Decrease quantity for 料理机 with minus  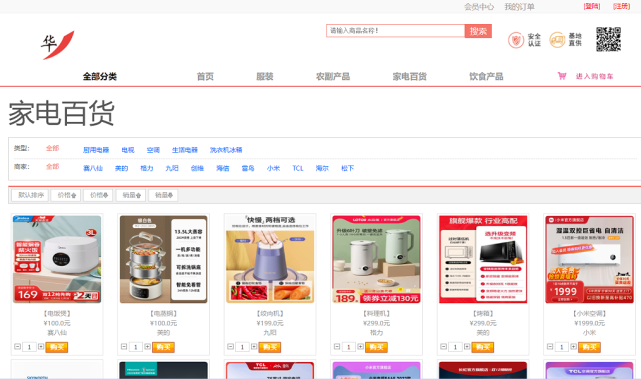(337, 346)
